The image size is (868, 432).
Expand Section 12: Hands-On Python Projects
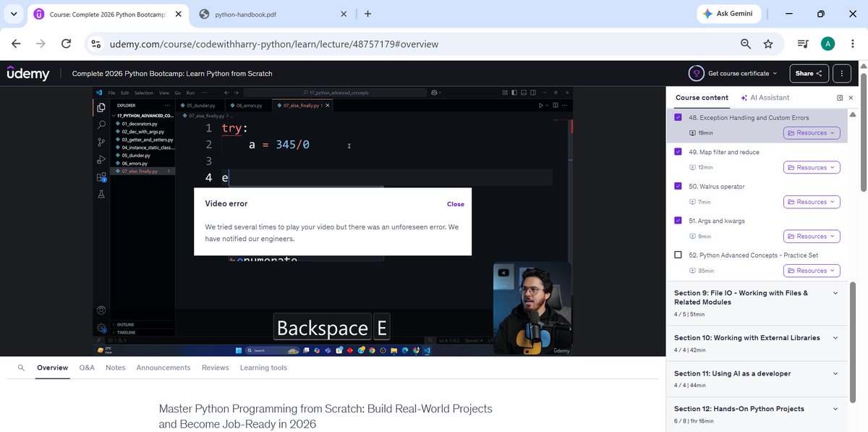[x=757, y=414]
